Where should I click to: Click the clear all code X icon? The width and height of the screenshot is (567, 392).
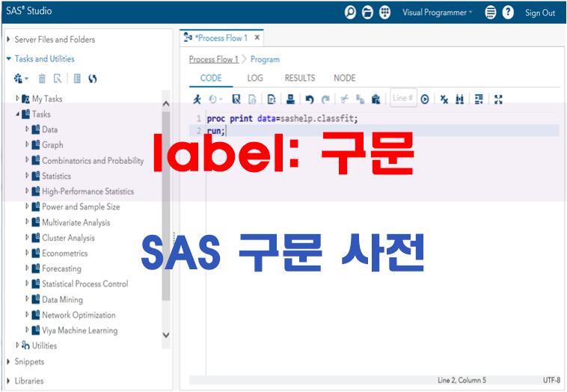(x=444, y=99)
